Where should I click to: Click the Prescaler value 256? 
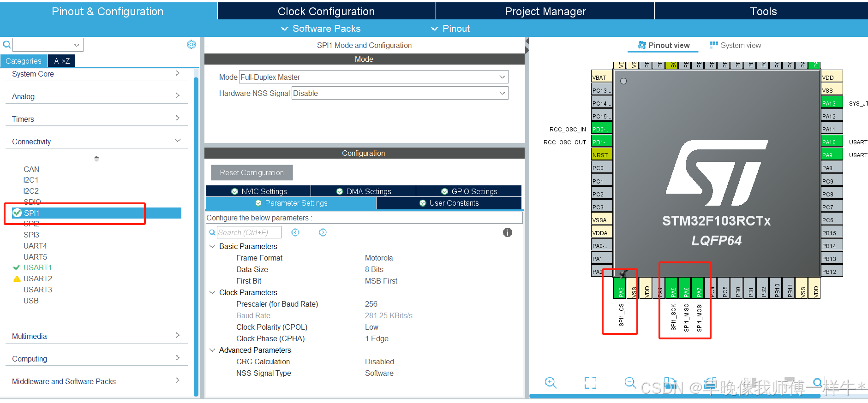(371, 304)
